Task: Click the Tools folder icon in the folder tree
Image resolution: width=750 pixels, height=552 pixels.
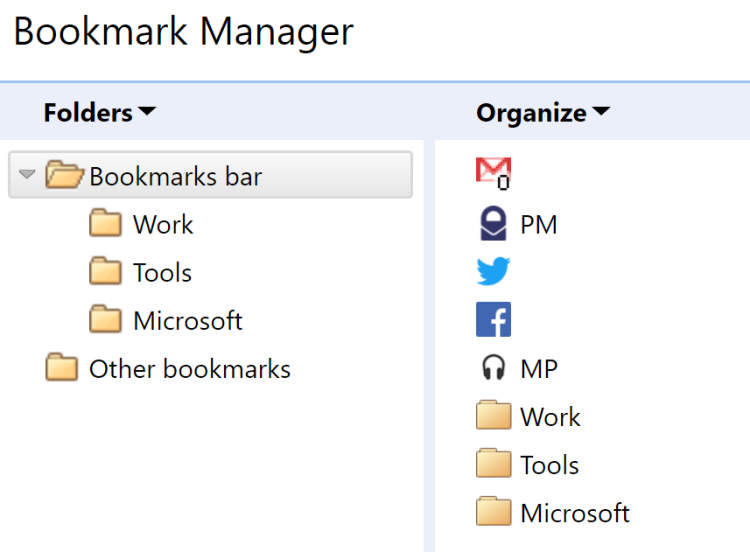Action: [105, 271]
